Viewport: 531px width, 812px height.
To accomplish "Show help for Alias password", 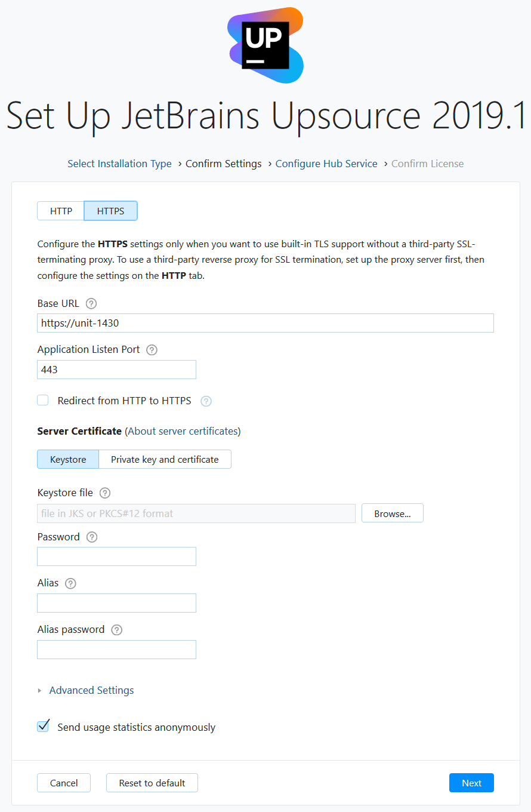I will 117,630.
